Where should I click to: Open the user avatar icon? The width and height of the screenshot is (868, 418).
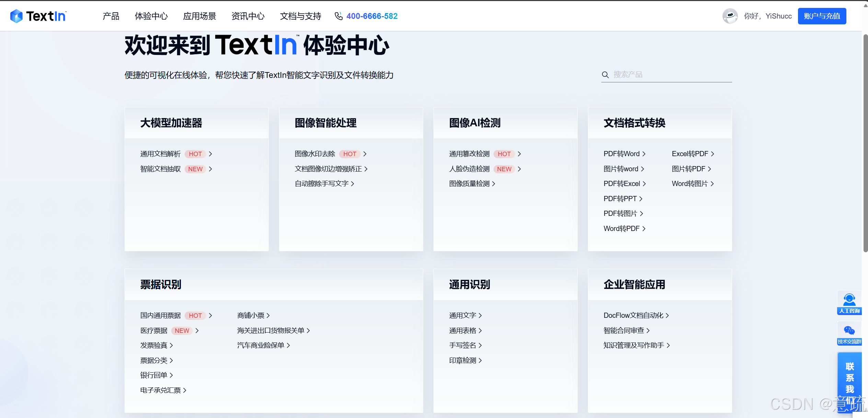point(730,16)
